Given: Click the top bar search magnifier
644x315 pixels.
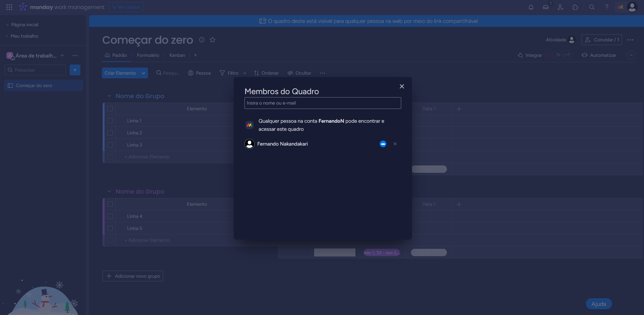Looking at the screenshot, I should pos(592,7).
